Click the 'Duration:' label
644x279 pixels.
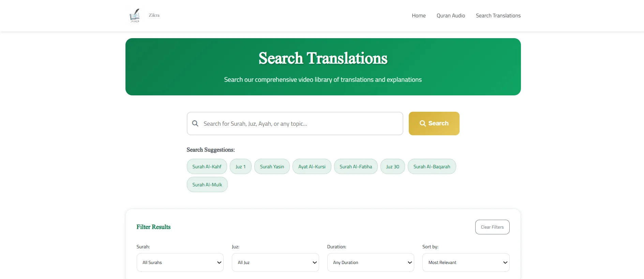[336, 247]
